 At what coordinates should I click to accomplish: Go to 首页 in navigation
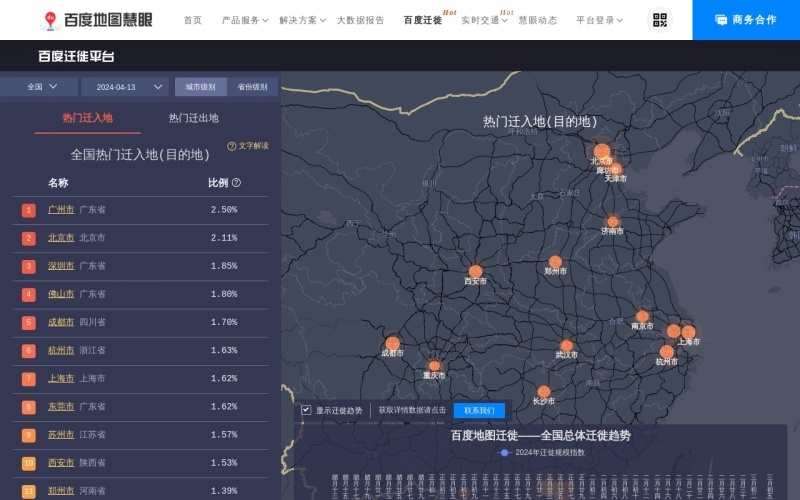192,20
